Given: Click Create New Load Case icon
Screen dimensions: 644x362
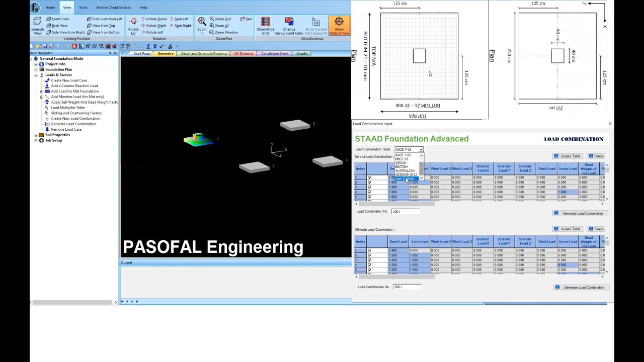Looking at the screenshot, I should [47, 80].
